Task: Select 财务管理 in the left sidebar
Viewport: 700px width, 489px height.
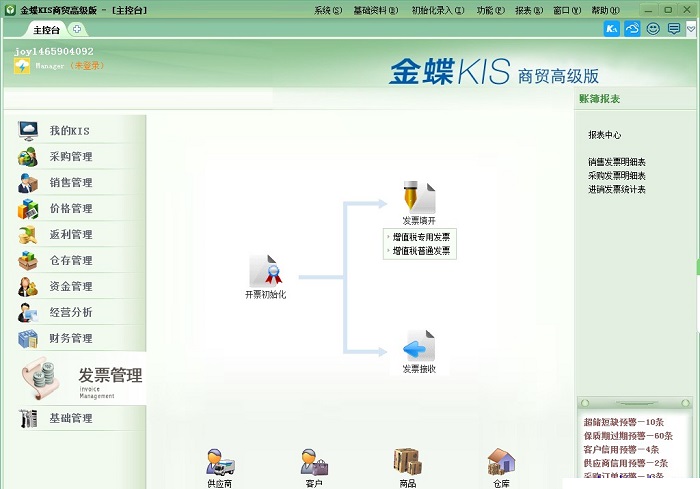Action: (x=71, y=339)
